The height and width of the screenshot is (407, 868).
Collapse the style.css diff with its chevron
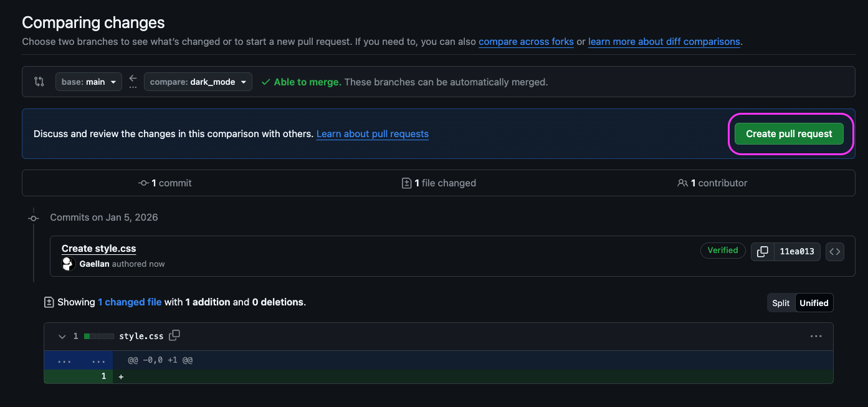tap(62, 336)
